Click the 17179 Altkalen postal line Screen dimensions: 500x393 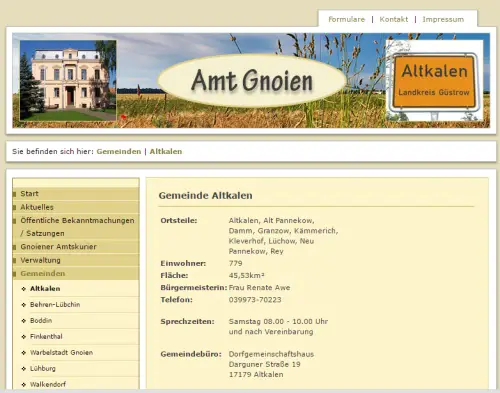pos(256,374)
